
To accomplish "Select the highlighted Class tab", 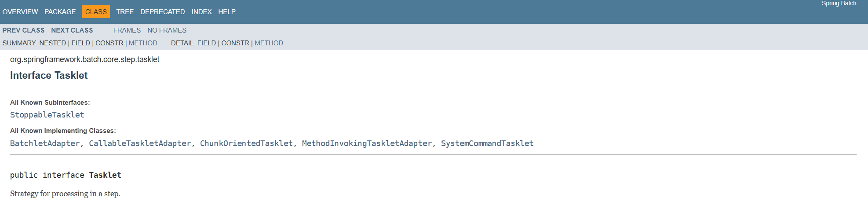I will [x=96, y=12].
